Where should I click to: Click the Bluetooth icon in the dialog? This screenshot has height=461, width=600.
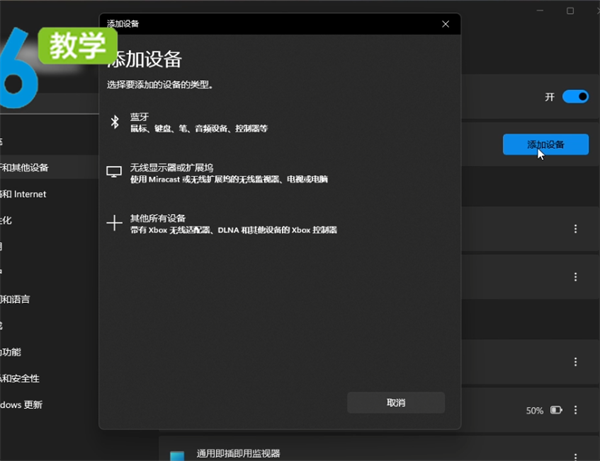click(114, 122)
